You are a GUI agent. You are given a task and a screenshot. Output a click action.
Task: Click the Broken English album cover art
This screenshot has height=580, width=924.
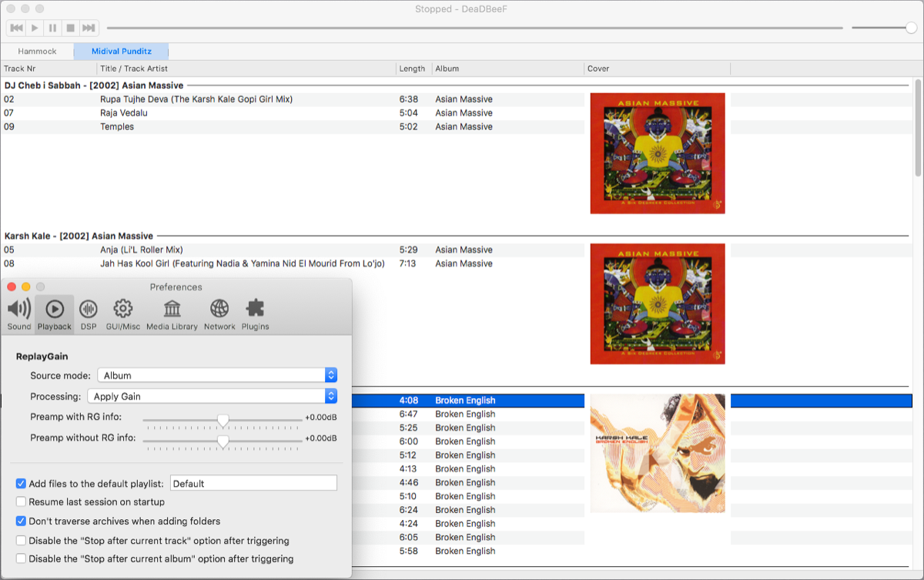(x=657, y=453)
